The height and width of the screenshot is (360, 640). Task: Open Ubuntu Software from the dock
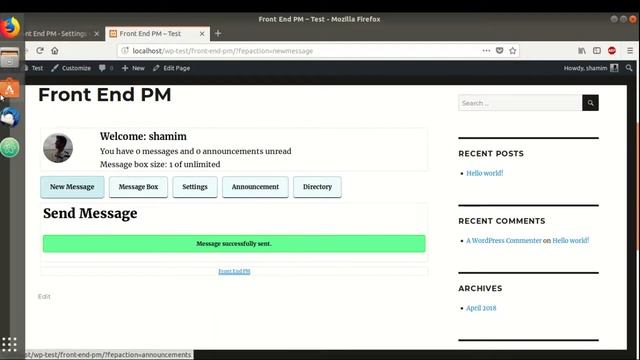pyautogui.click(x=10, y=89)
